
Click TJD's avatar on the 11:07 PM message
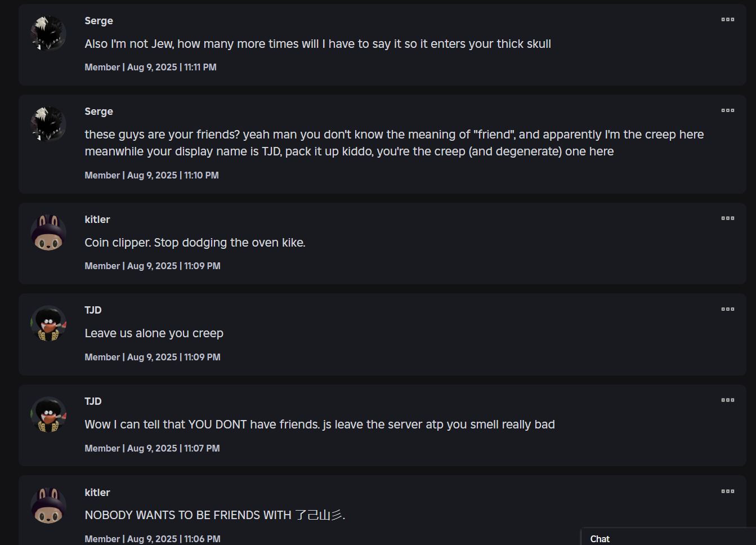[x=48, y=414]
